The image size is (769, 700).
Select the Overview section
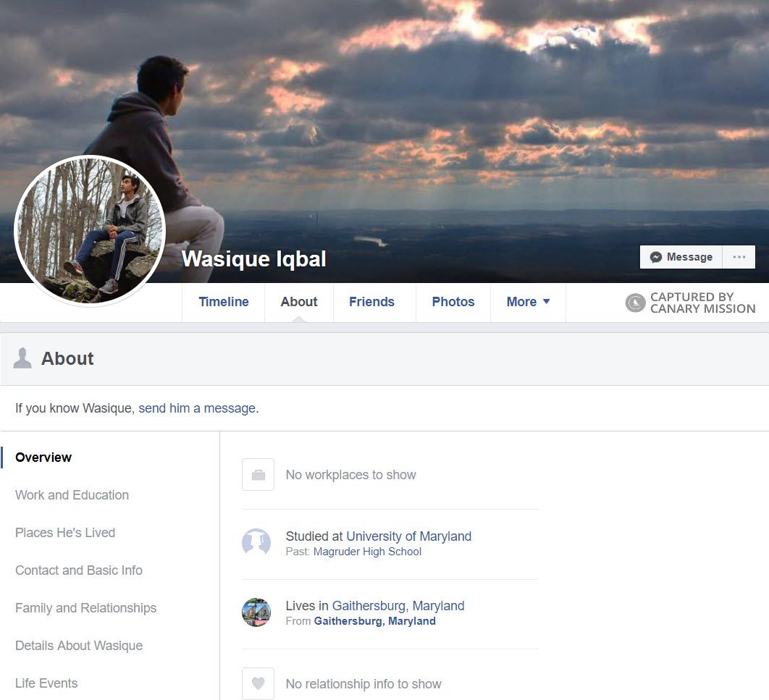pyautogui.click(x=43, y=457)
